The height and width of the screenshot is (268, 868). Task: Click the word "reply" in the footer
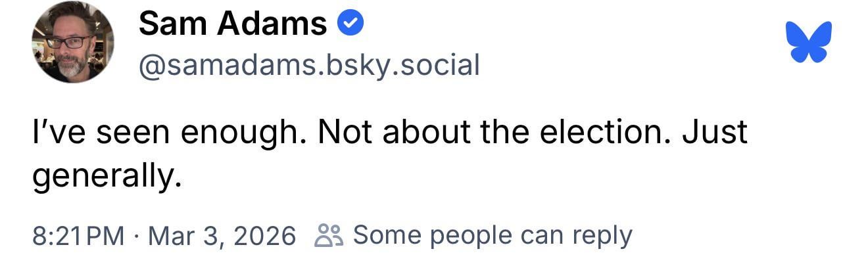[x=604, y=235]
